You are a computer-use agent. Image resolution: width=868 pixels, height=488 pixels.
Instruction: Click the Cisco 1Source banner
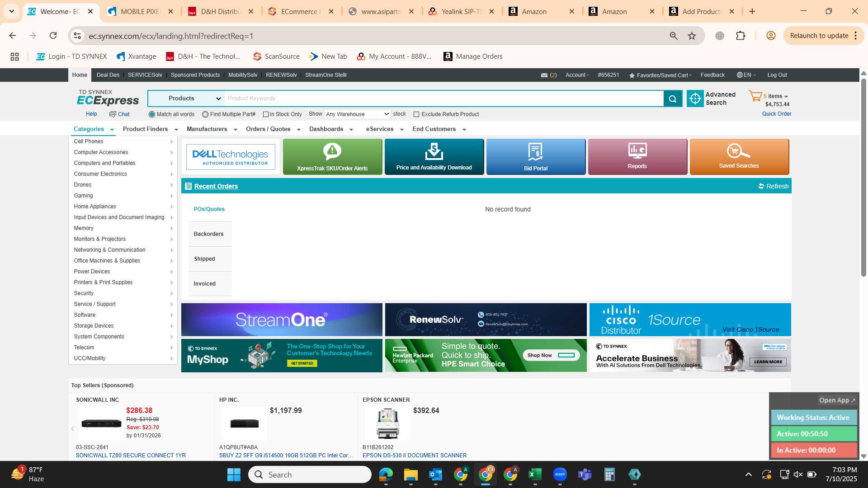pos(690,319)
